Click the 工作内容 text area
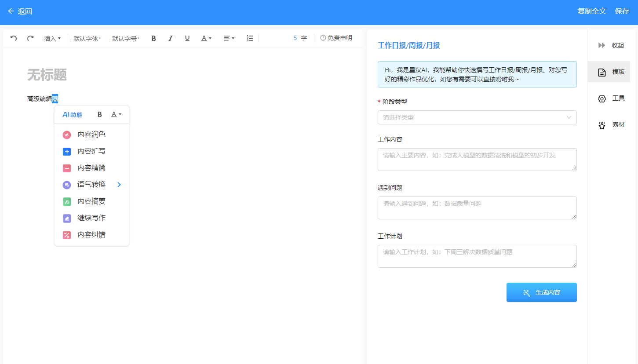The image size is (638, 364). click(477, 160)
